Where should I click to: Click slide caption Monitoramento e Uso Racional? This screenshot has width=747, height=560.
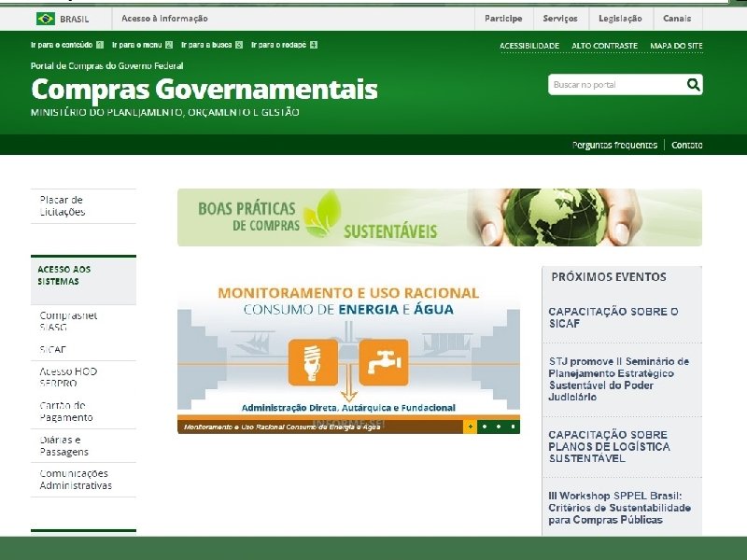(x=282, y=427)
